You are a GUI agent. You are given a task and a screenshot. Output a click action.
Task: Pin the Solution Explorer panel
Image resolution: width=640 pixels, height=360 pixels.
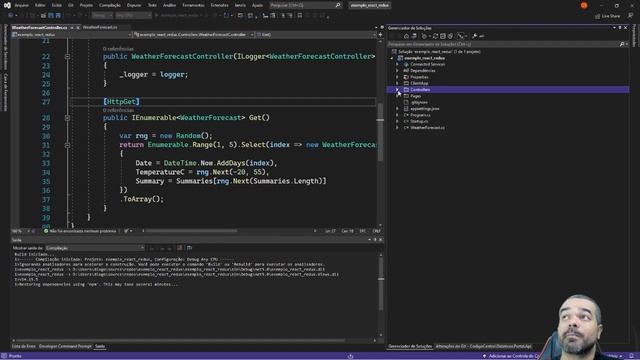(620, 28)
